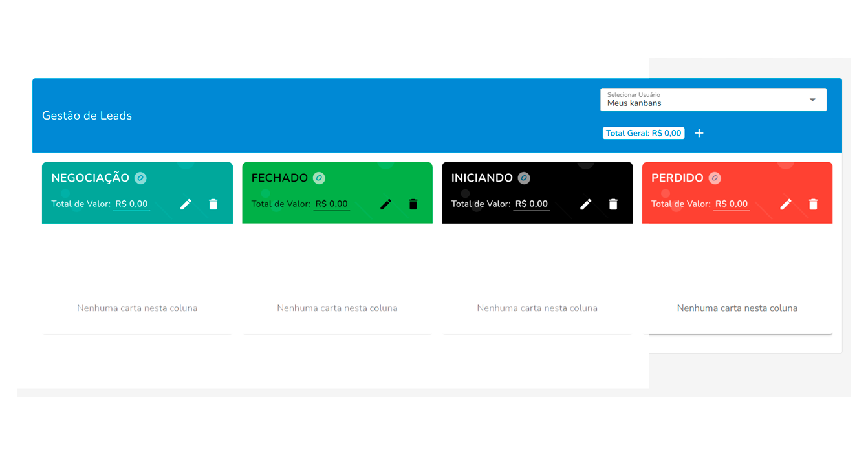The height and width of the screenshot is (455, 868).
Task: Click trash icon on INICIANDO column
Action: 613,204
